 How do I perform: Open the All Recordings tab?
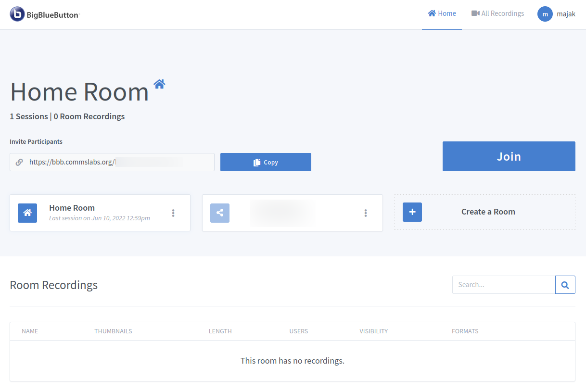[x=497, y=13]
